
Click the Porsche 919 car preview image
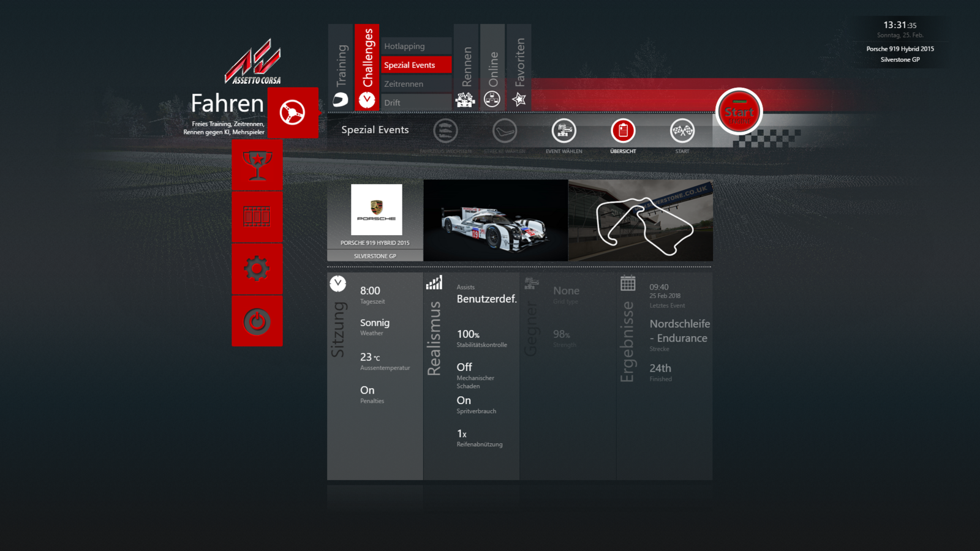(x=496, y=220)
